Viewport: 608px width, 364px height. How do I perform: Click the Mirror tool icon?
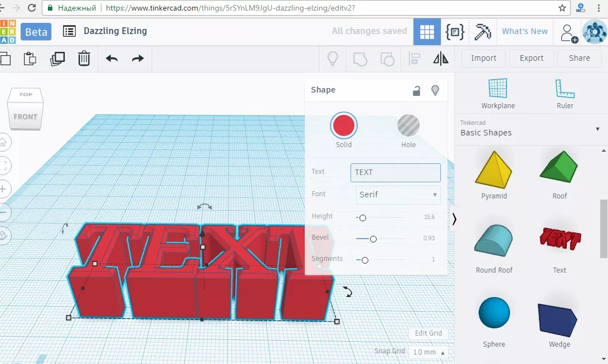coord(440,59)
